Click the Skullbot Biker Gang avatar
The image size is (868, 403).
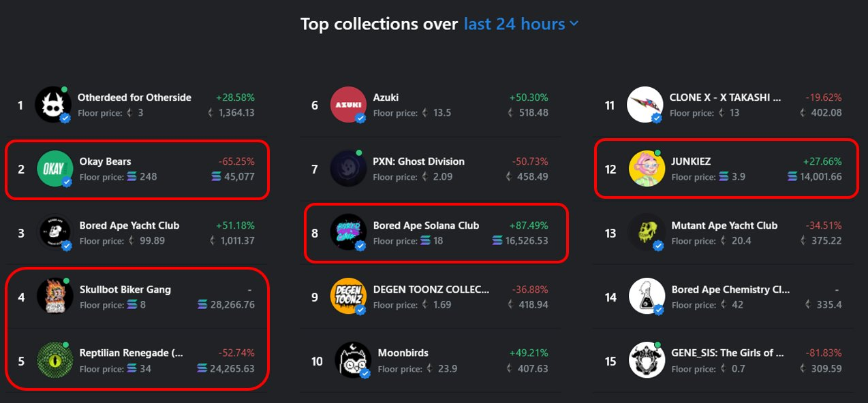pyautogui.click(x=55, y=296)
